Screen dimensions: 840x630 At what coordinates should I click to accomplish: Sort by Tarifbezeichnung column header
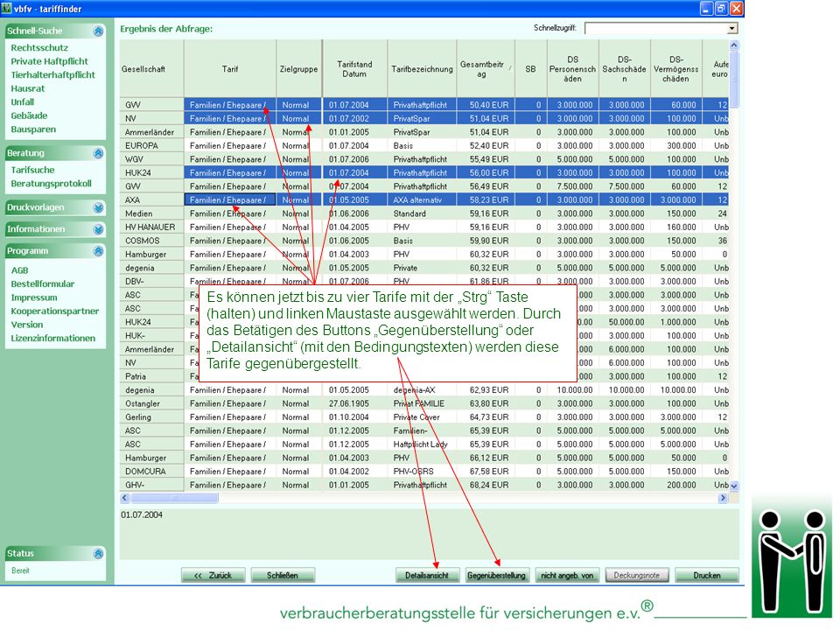pos(422,69)
